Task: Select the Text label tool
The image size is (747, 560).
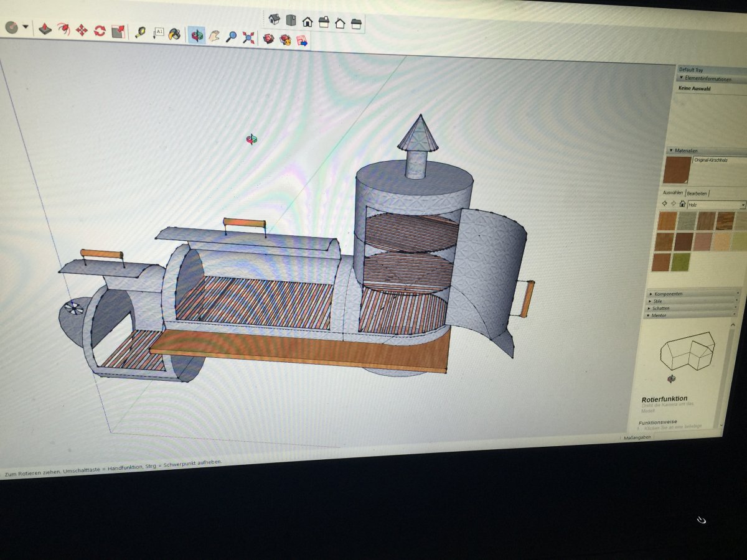Action: (x=158, y=32)
